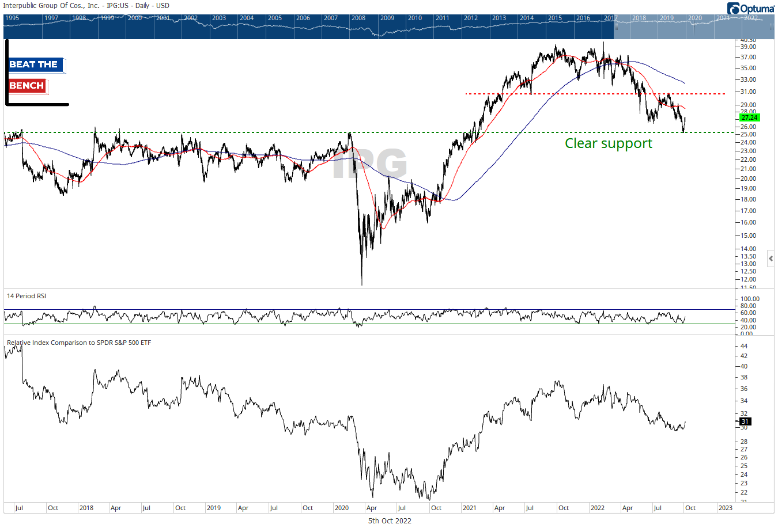Jump to 2003 in the year navigator
Viewport: 778px width, 532px height.
coord(219,18)
